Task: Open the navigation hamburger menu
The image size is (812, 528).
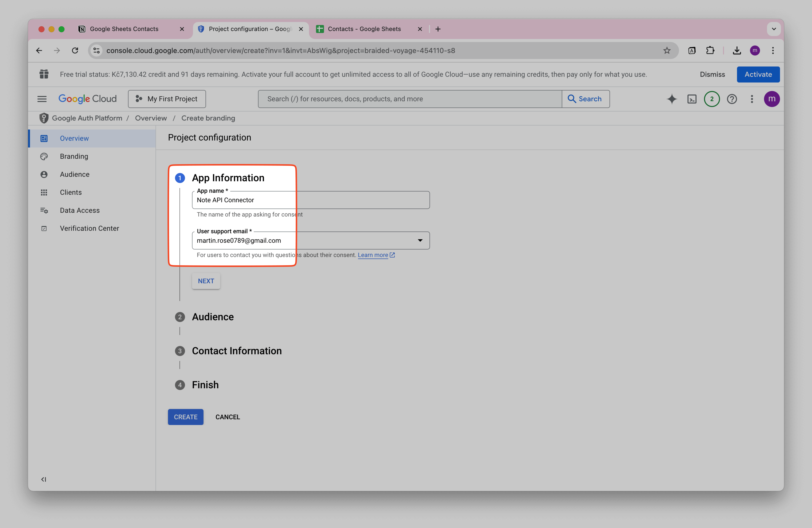Action: pyautogui.click(x=41, y=99)
